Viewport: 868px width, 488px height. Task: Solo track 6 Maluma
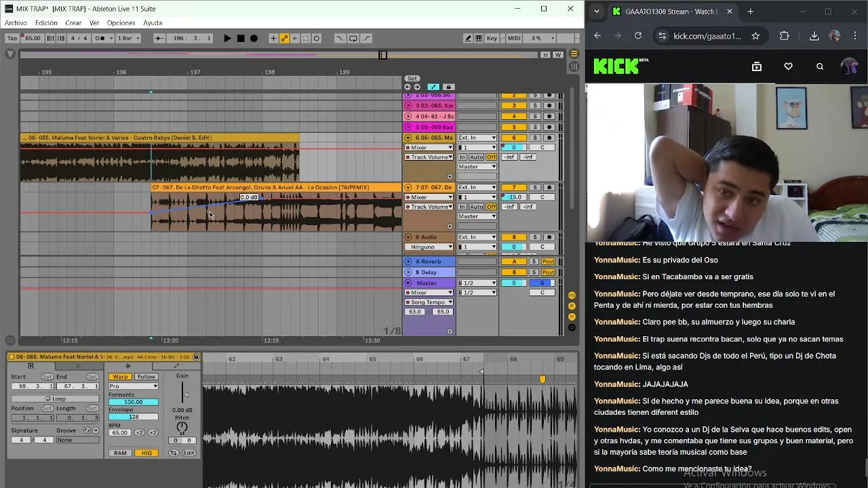(534, 138)
